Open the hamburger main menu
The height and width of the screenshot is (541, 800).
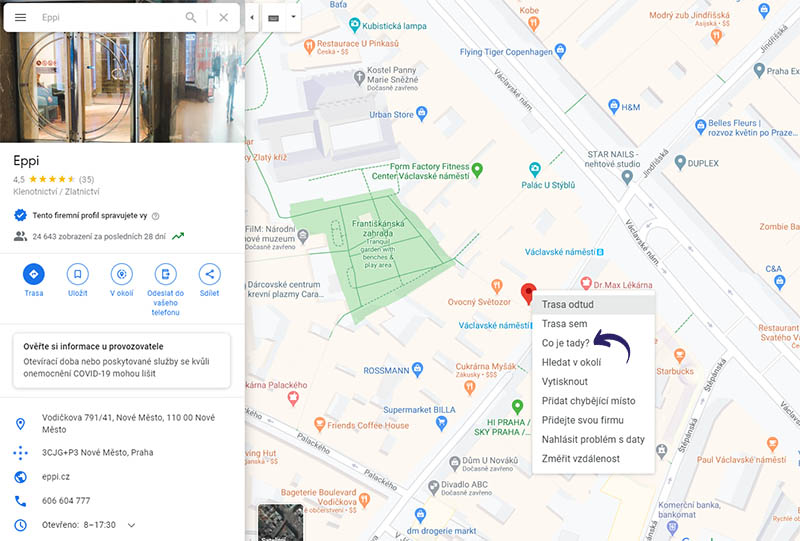point(20,17)
